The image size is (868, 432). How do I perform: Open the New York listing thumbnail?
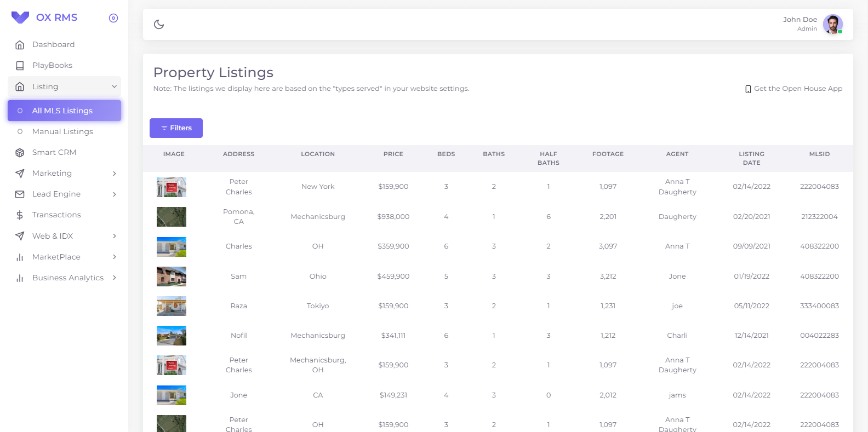172,187
